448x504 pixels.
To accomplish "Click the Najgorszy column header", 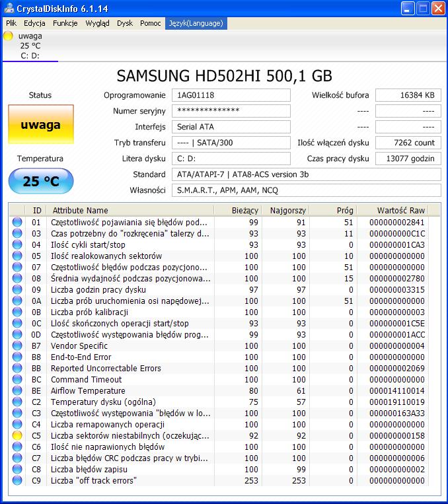I will [x=285, y=210].
